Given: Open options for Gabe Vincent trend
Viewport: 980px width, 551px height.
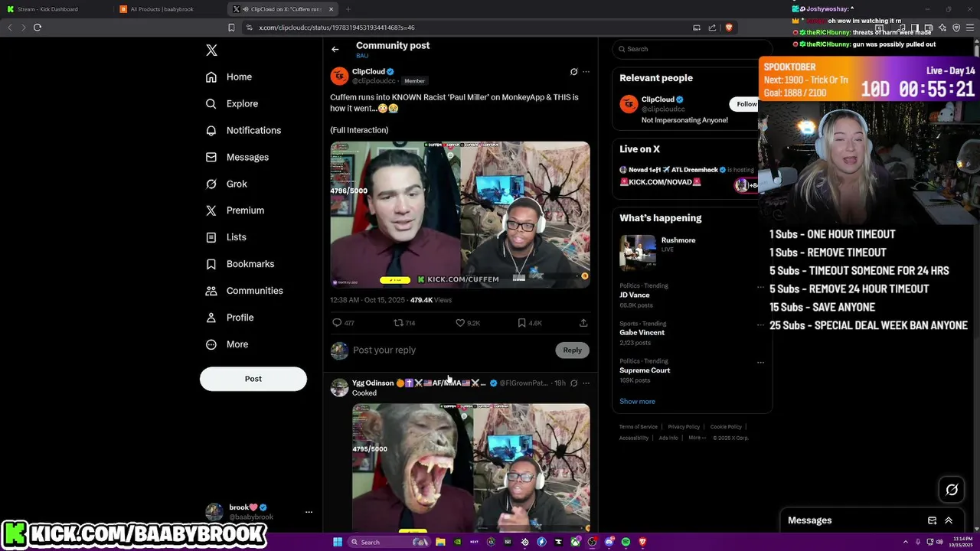Looking at the screenshot, I should pos(760,325).
